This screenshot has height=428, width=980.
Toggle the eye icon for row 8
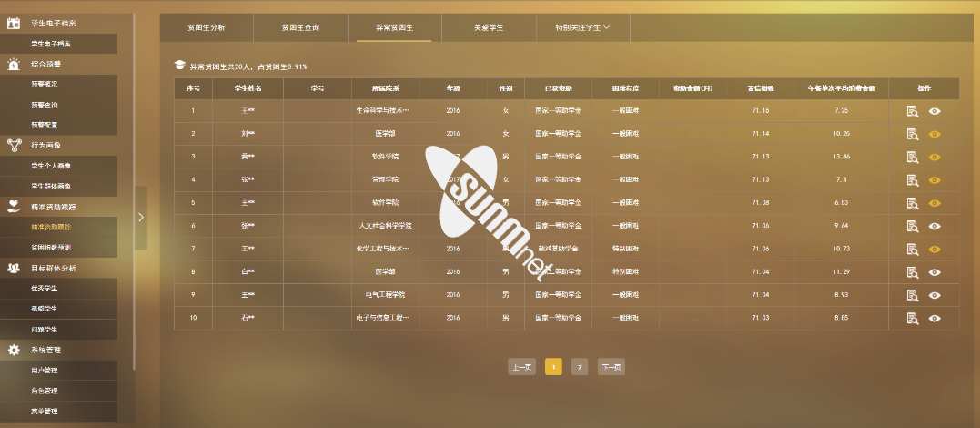click(x=935, y=272)
